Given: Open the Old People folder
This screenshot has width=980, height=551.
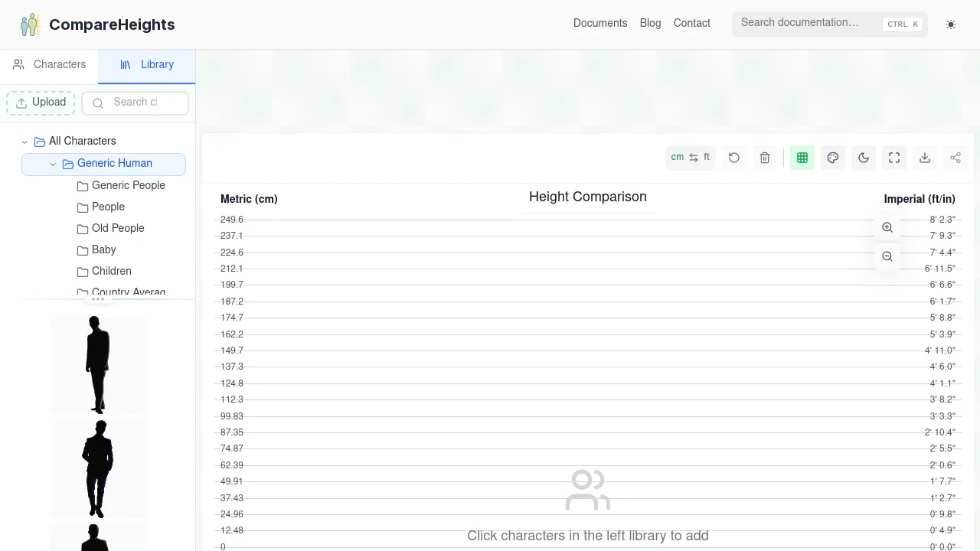Looking at the screenshot, I should 110,228.
